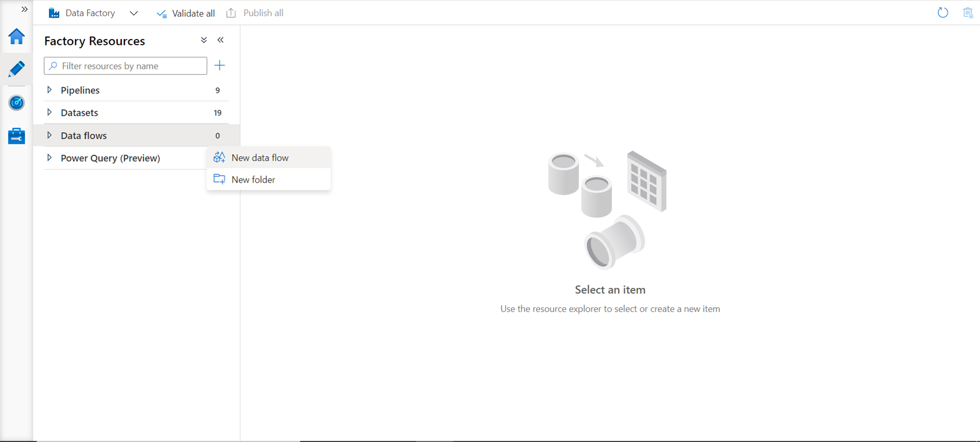Go to the Home hub icon
Screen dimensions: 980x442
(x=17, y=36)
